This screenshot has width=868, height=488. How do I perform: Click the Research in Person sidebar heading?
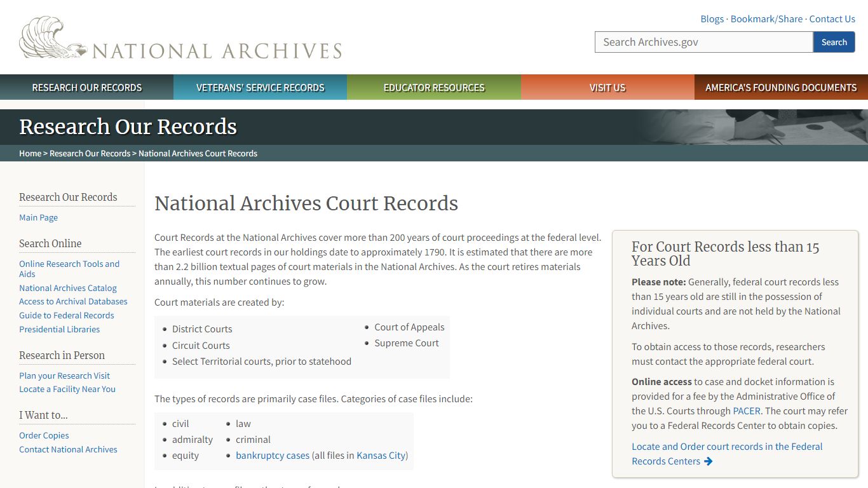click(62, 355)
